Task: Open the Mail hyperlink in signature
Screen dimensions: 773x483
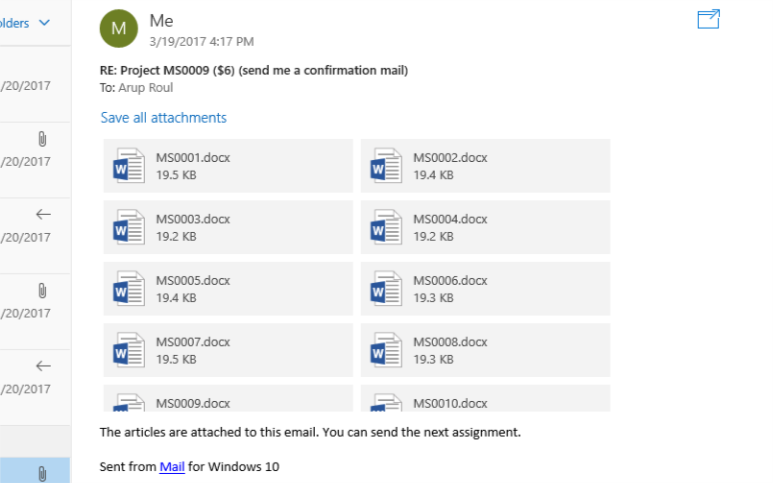Action: pyautogui.click(x=172, y=466)
